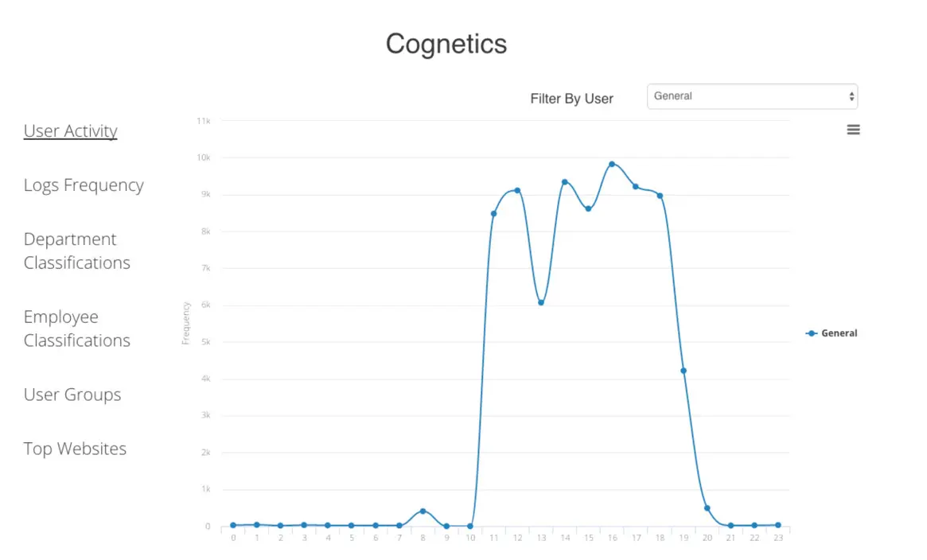Click the General legend label text
Viewport: 927px width, 560px height.
tap(839, 332)
